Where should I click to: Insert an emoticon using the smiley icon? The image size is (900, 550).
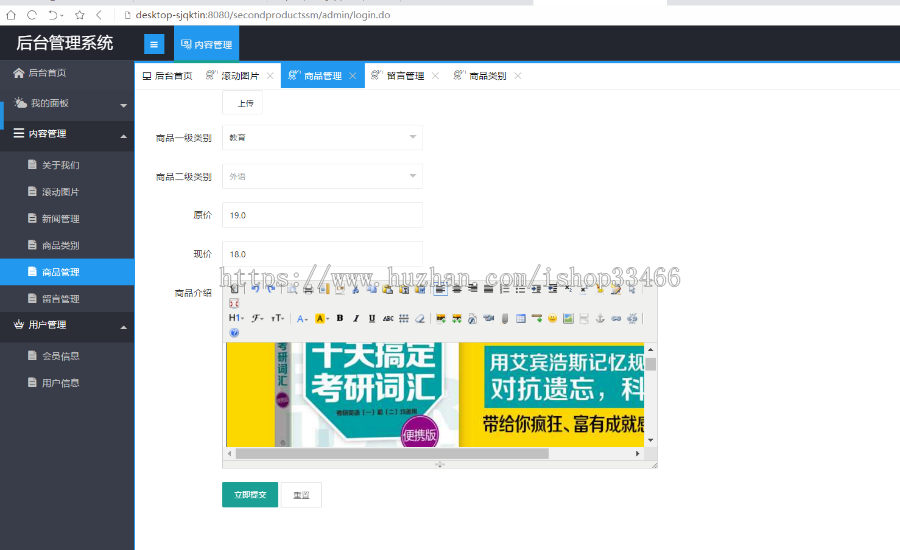552,318
